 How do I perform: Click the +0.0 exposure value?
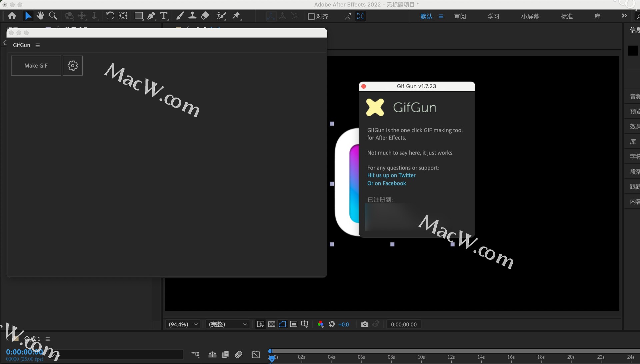[x=343, y=325]
